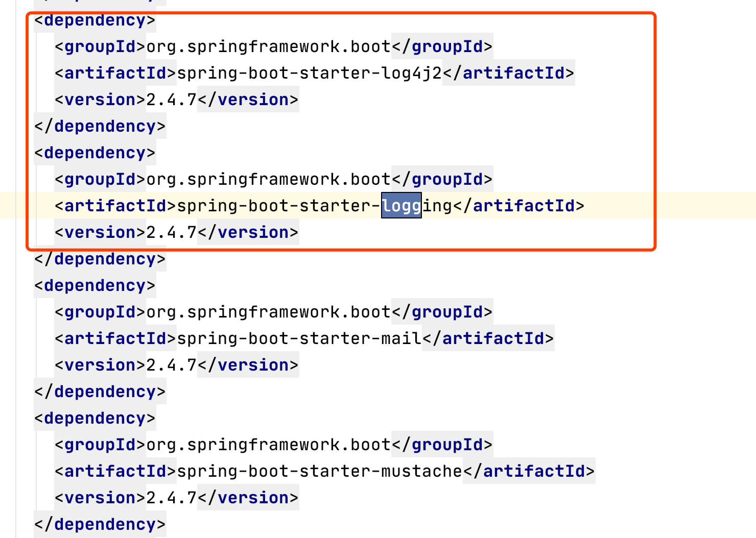This screenshot has height=538, width=756.
Task: Click the 2.4.7 version value of the logging dependency
Action: pos(172,232)
